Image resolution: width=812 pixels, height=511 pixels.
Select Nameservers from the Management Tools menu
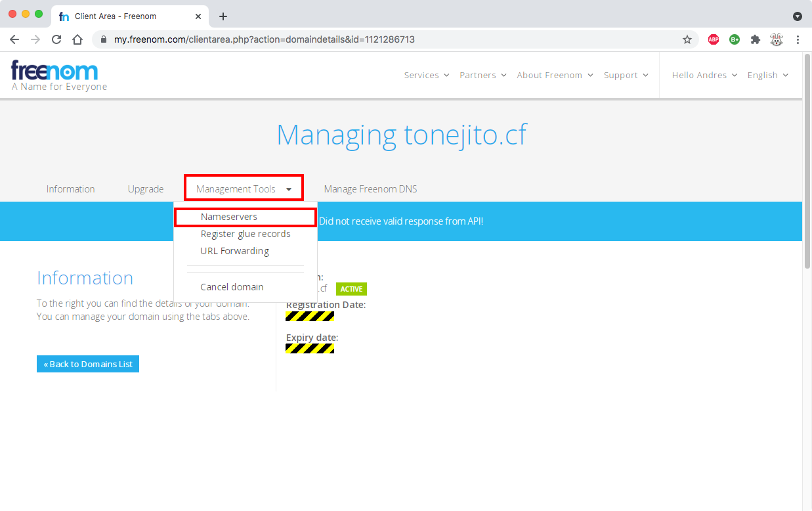[229, 217]
